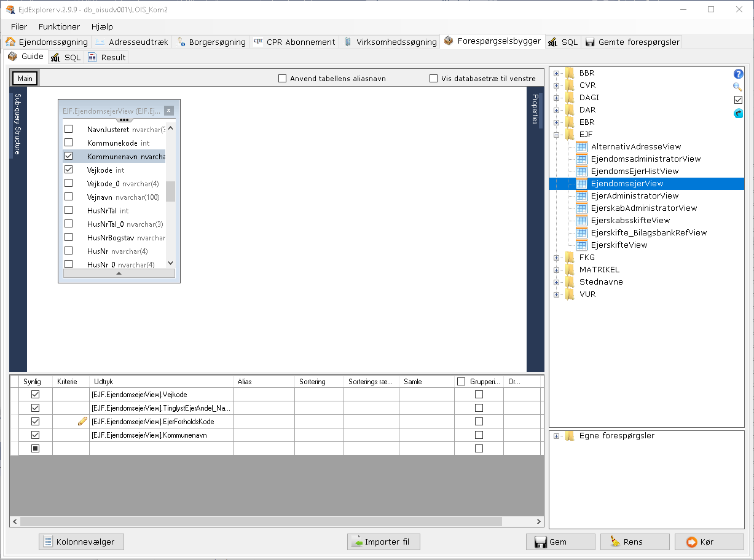Open the Properties side panel
The image size is (754, 560).
pyautogui.click(x=535, y=109)
